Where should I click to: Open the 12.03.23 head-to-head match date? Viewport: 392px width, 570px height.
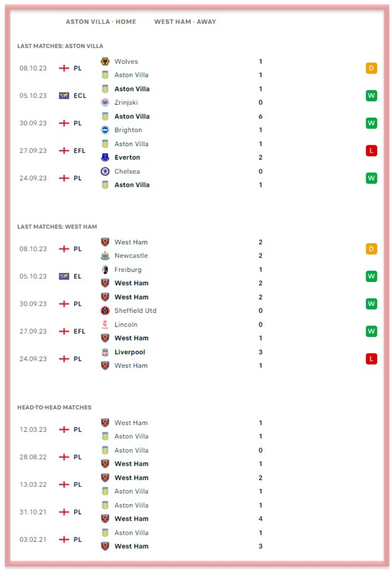pyautogui.click(x=33, y=430)
